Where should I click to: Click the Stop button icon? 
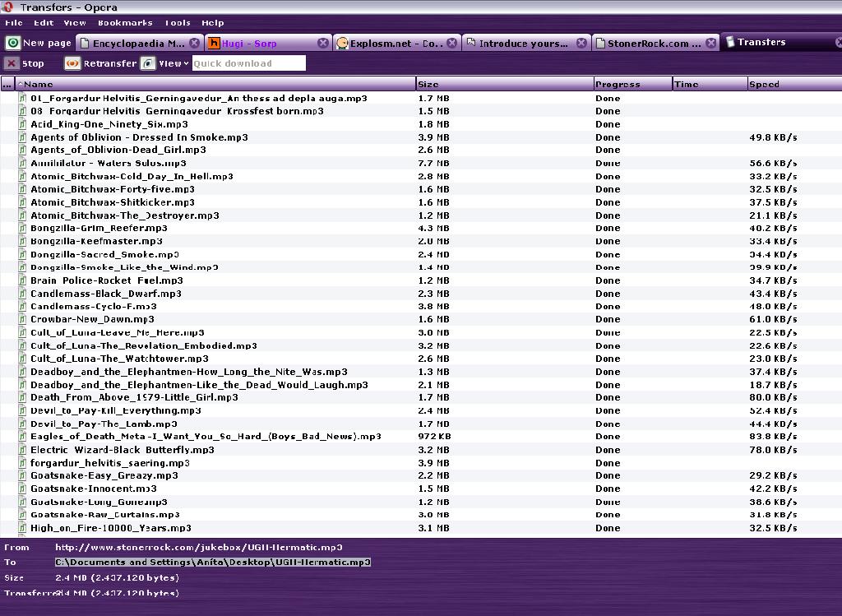pos(12,63)
